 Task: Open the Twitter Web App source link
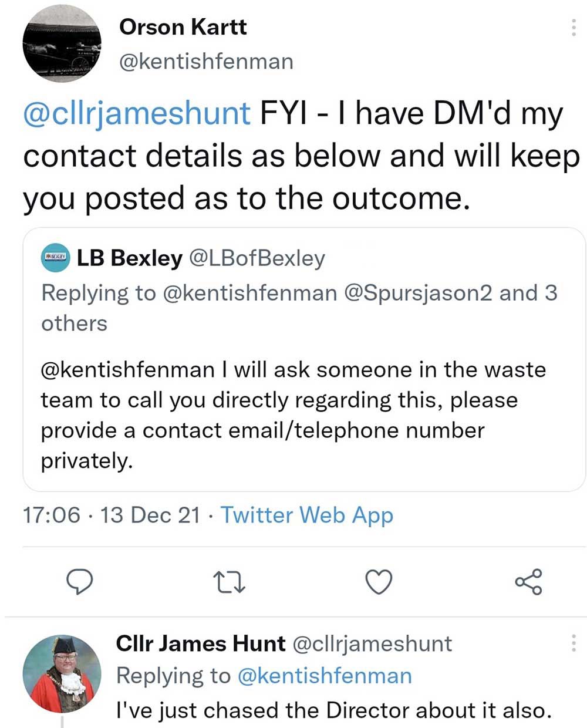tap(306, 515)
